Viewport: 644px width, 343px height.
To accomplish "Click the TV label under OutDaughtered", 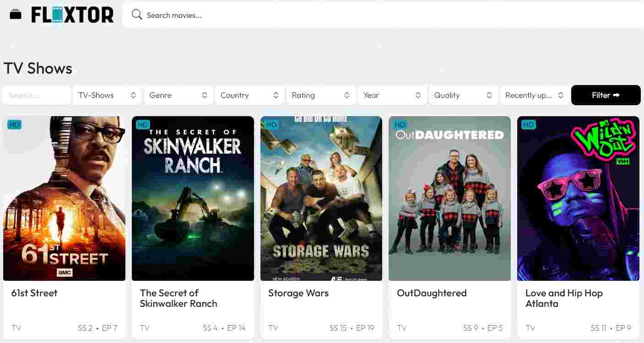I will coord(402,328).
